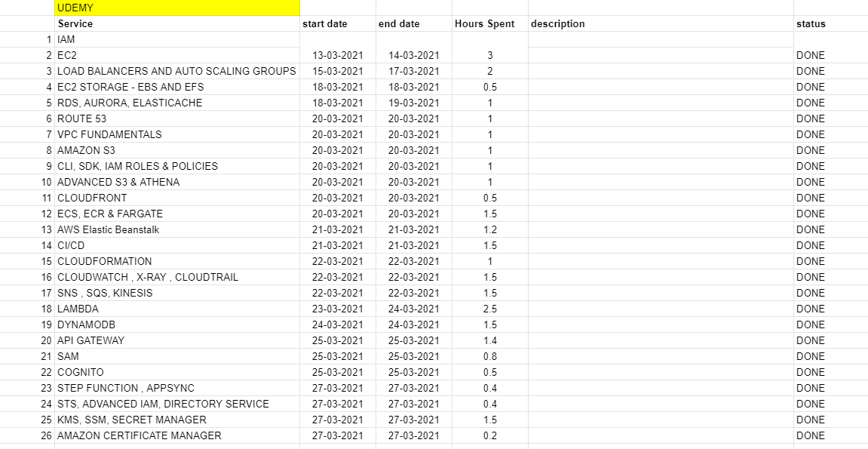Select the description column header
The image size is (868, 449).
(x=661, y=24)
